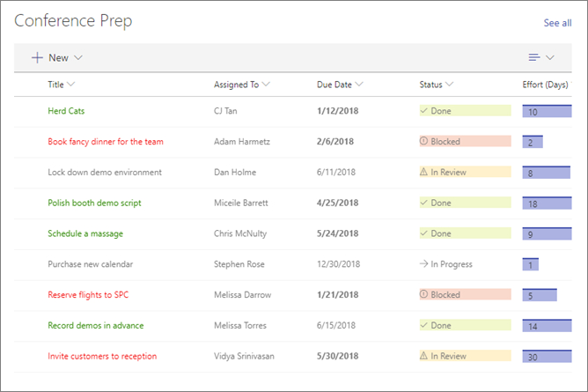
Task: Open the Due Date column menu
Action: click(359, 85)
